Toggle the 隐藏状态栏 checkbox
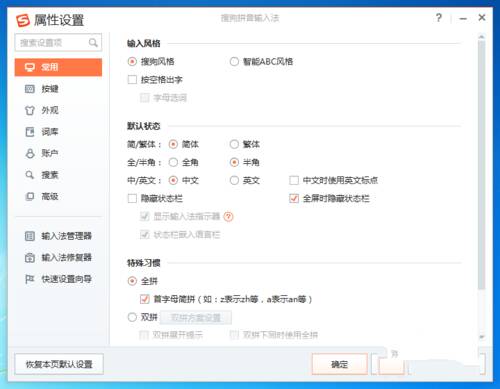Screen dimensions: 500x389 click(x=132, y=199)
